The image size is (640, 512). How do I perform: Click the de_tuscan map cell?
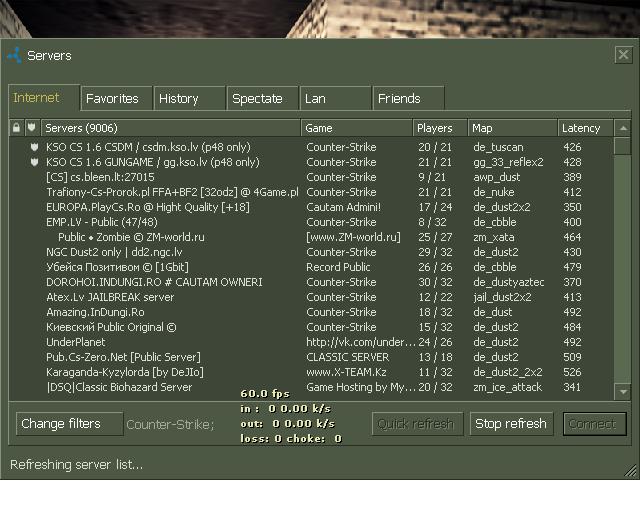[x=498, y=147]
